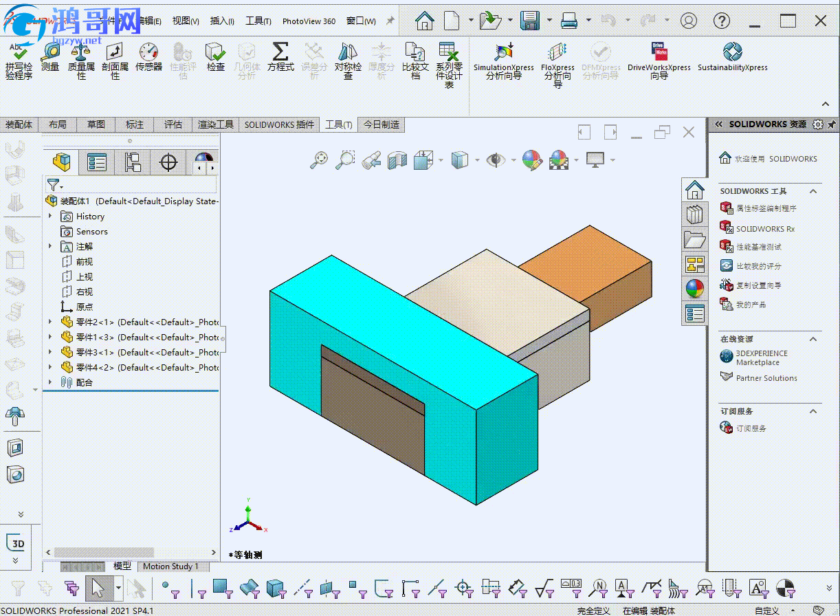Run the 检查 check tool

coord(216,57)
